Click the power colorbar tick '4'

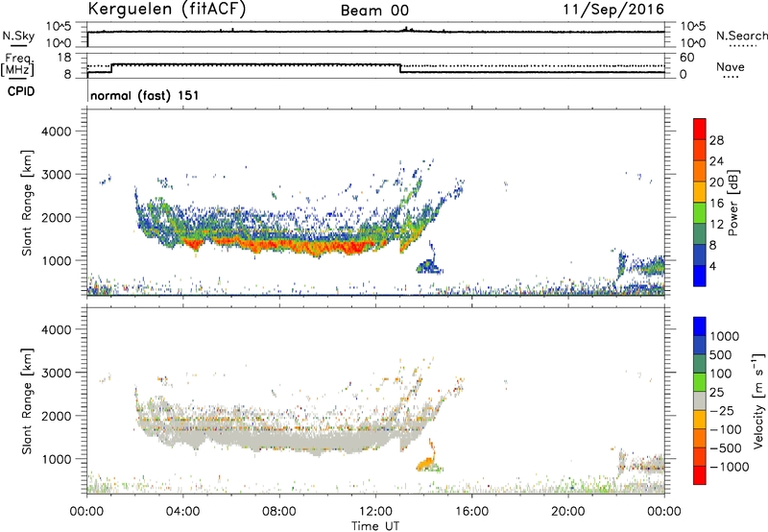712,266
